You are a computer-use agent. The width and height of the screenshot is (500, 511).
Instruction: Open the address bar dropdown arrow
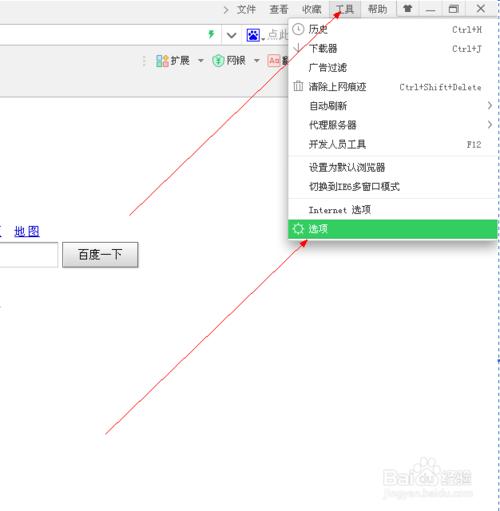click(x=231, y=35)
